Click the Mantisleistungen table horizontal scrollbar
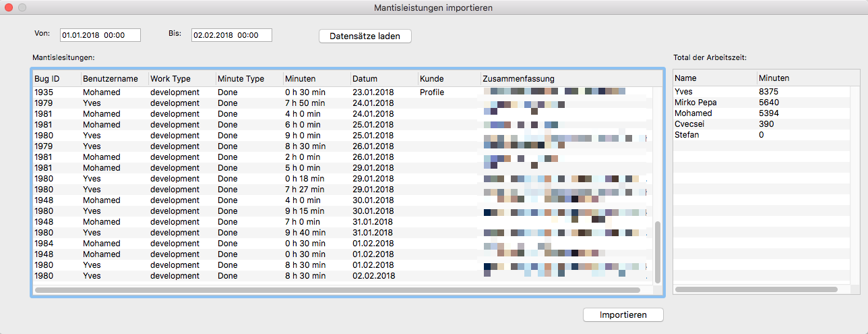This screenshot has width=868, height=334. (337, 290)
